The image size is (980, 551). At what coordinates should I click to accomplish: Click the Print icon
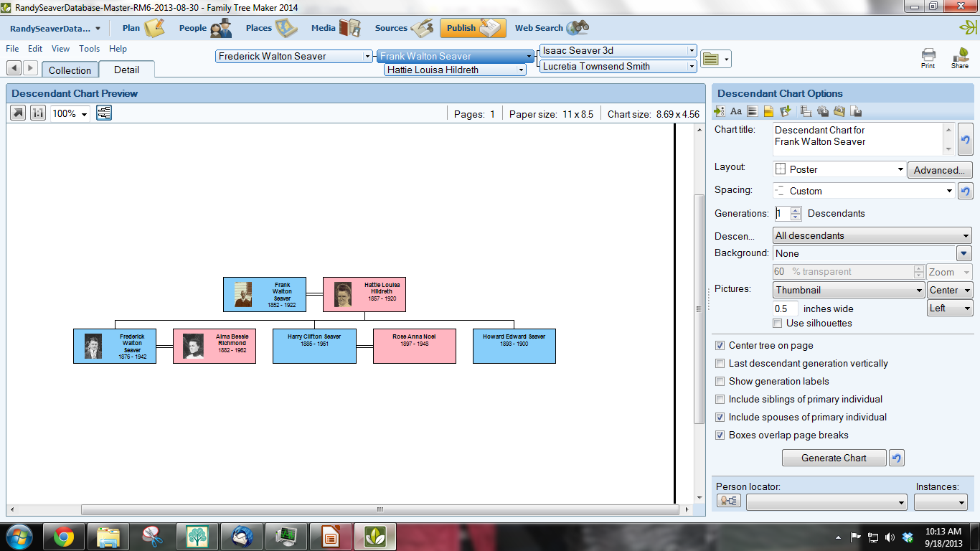tap(928, 57)
